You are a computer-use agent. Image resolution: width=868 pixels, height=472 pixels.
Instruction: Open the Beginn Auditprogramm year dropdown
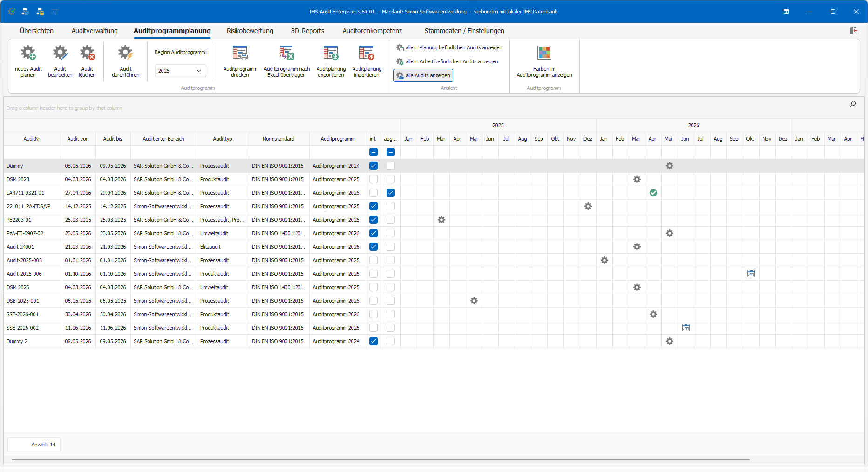[x=199, y=71]
